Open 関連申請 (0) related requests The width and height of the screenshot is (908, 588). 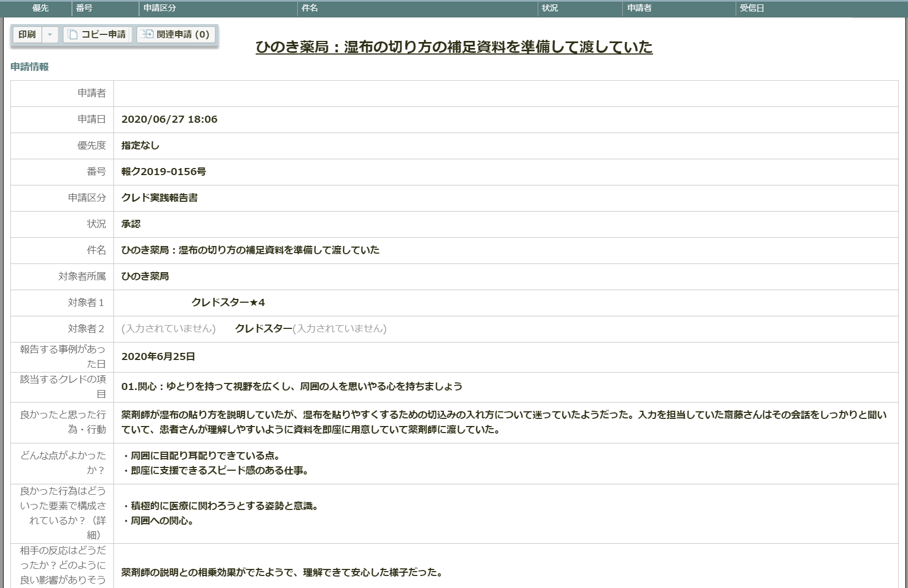(176, 34)
